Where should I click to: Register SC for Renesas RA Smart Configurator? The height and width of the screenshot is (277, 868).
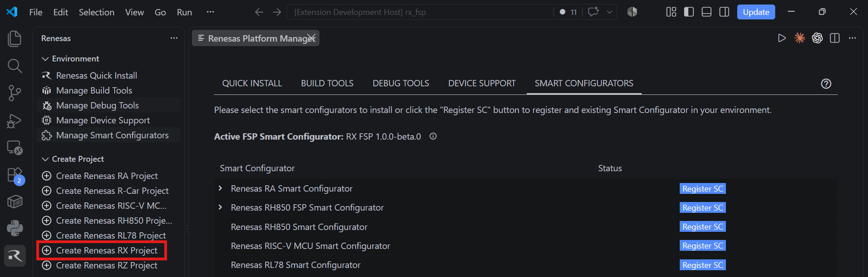point(702,188)
